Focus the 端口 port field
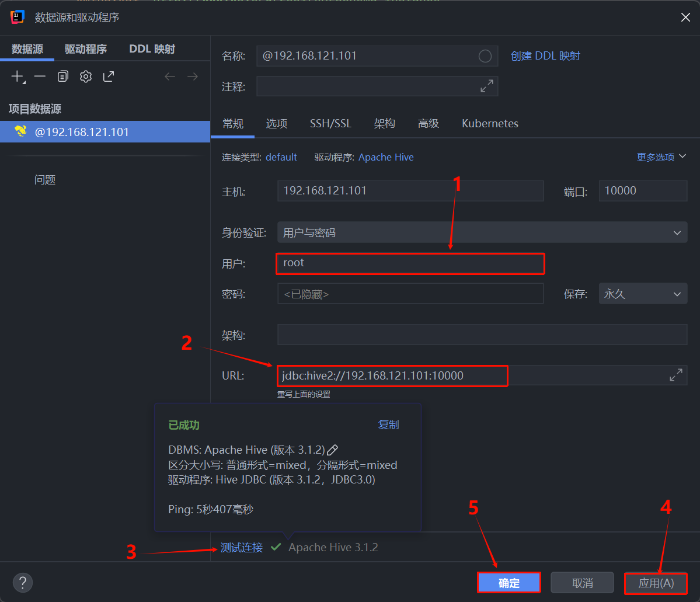Screen dimensions: 700x602 [x=643, y=191]
